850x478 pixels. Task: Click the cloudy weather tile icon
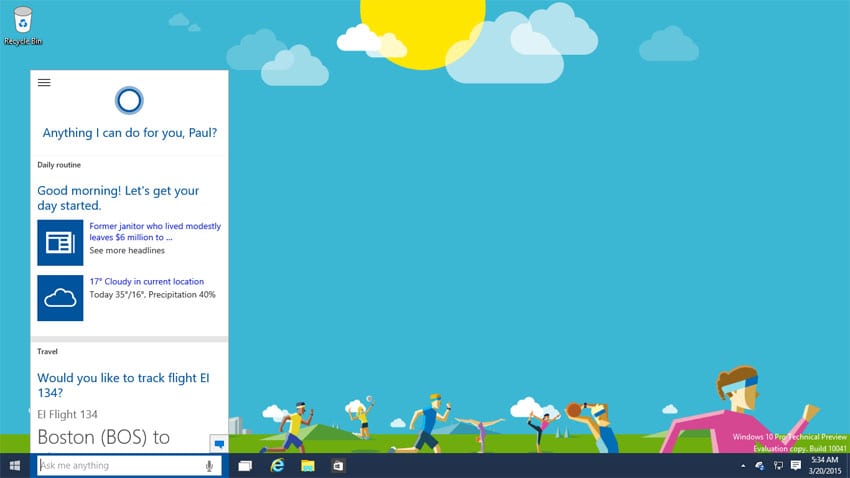coord(60,297)
